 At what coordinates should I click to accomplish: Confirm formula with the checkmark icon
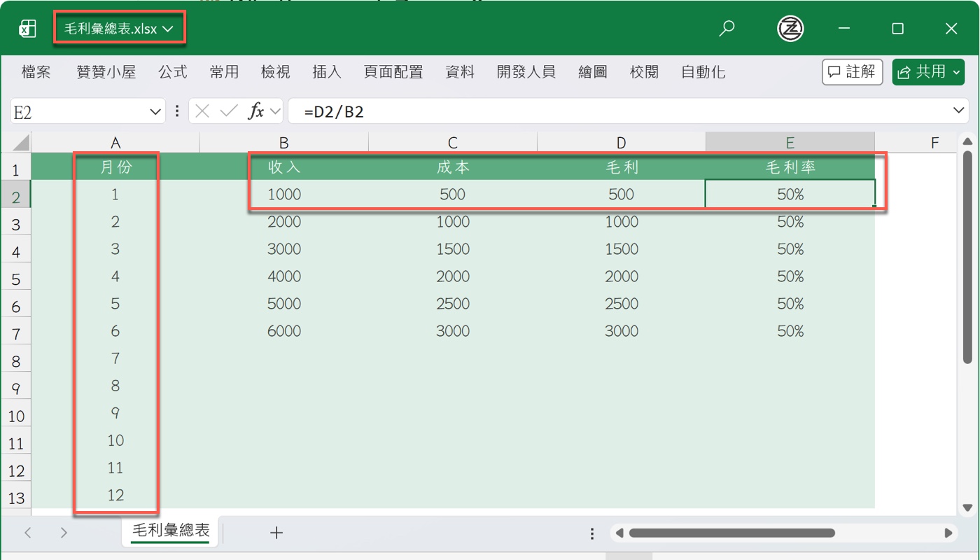229,111
